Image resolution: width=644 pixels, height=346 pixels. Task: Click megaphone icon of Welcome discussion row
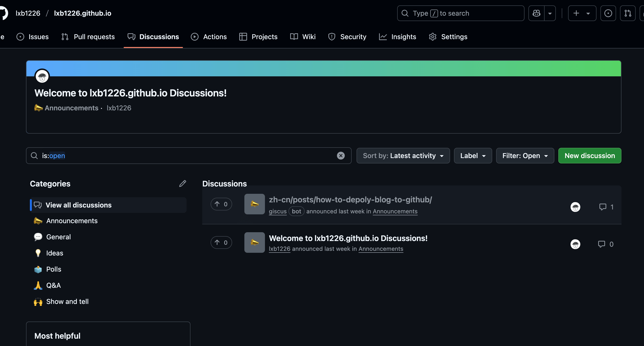[x=254, y=242]
